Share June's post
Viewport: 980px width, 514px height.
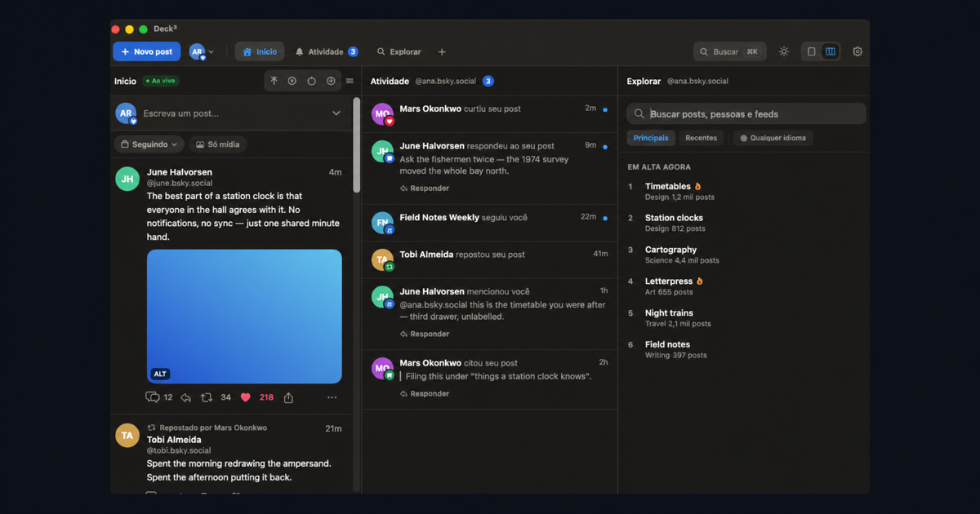tap(288, 397)
